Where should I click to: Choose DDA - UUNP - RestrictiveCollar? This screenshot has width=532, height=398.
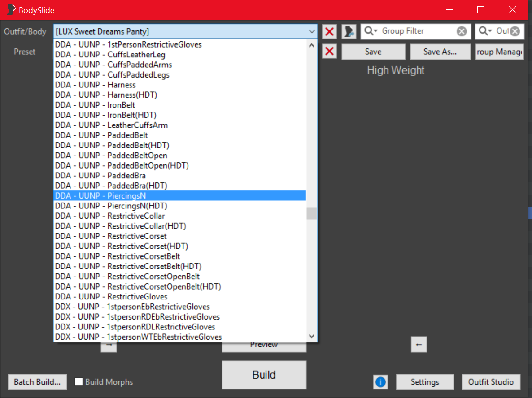pos(180,216)
